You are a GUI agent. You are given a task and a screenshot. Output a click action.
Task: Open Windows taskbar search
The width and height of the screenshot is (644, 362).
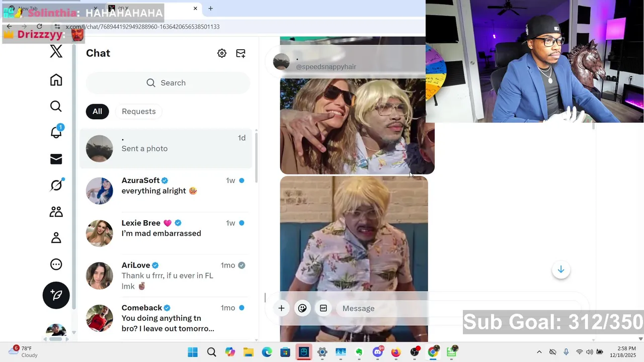(x=212, y=352)
